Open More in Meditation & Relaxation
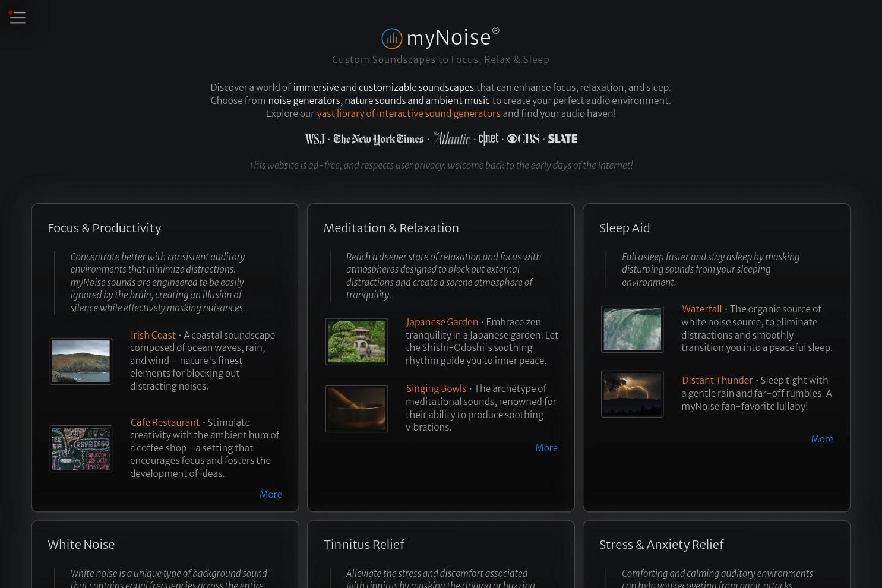 546,448
